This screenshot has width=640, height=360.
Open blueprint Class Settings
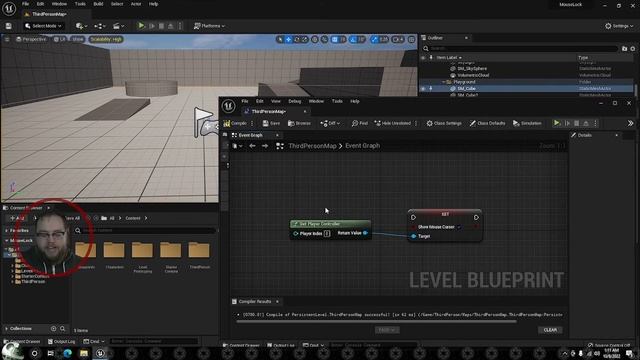pyautogui.click(x=444, y=123)
